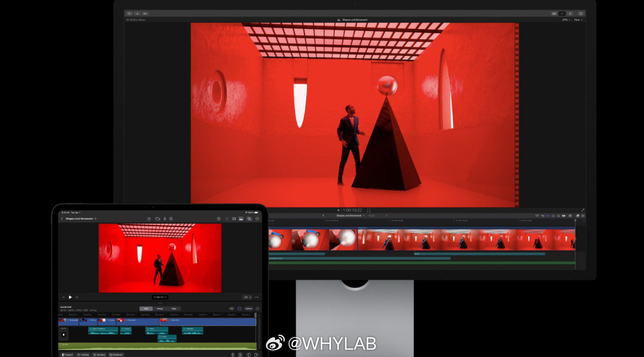The image size is (644, 357).
Task: Open the View dropdown on the monitor
Action: [578, 20]
